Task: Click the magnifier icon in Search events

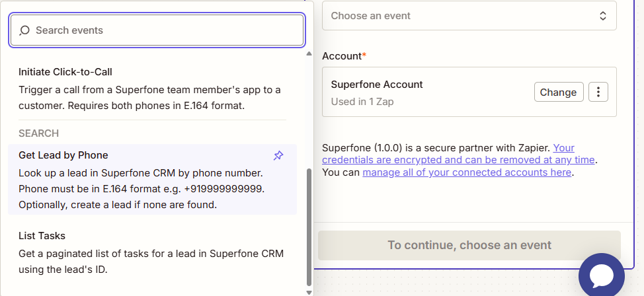Action: pyautogui.click(x=24, y=30)
